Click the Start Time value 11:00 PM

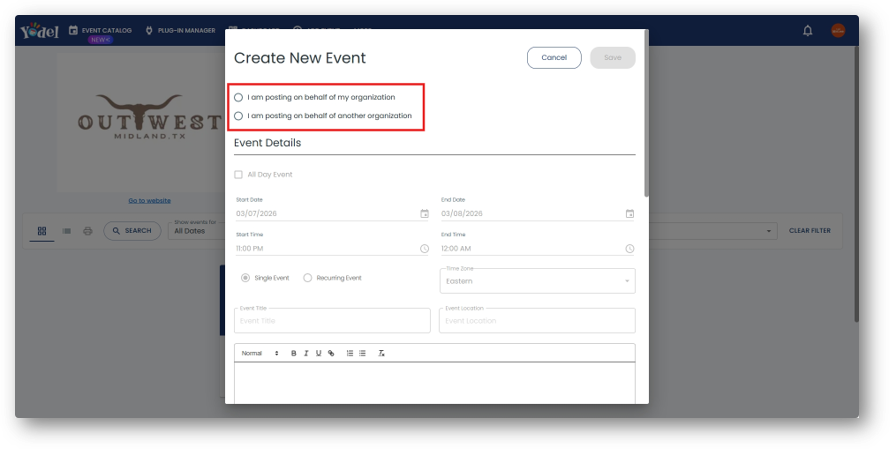250,249
